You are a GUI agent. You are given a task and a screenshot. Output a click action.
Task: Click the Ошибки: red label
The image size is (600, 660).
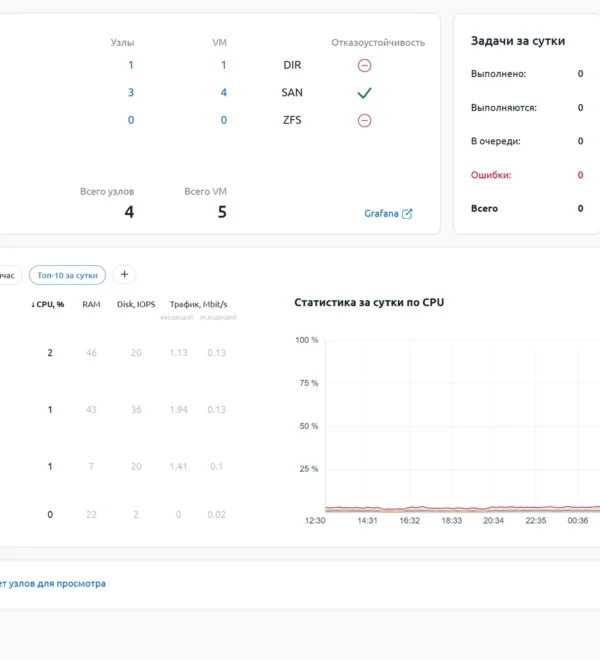491,175
